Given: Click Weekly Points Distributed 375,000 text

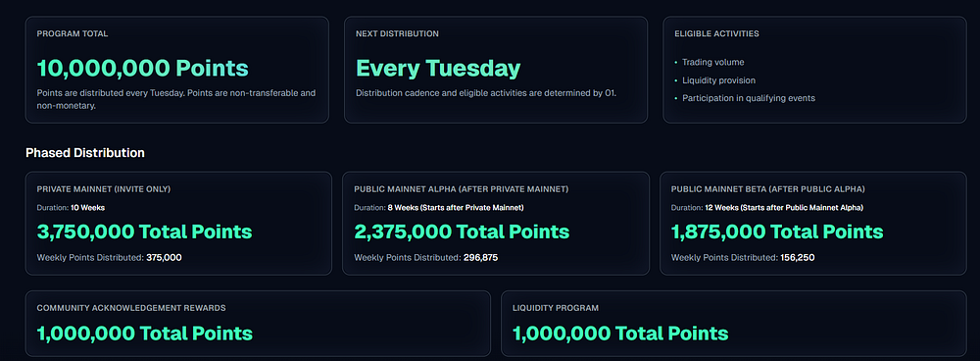Looking at the screenshot, I should click(x=110, y=257).
